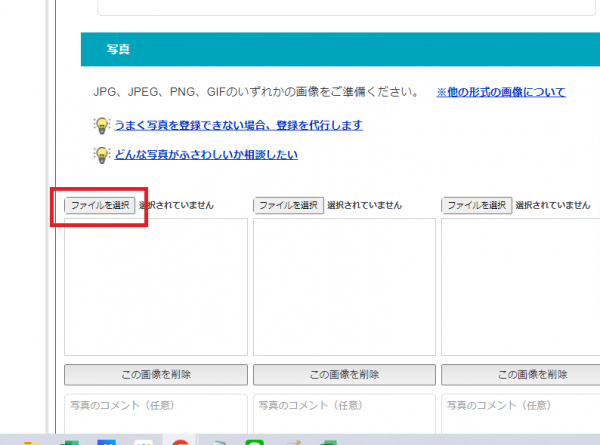
Task: Click この画像を削除 under the third photo
Action: point(520,375)
